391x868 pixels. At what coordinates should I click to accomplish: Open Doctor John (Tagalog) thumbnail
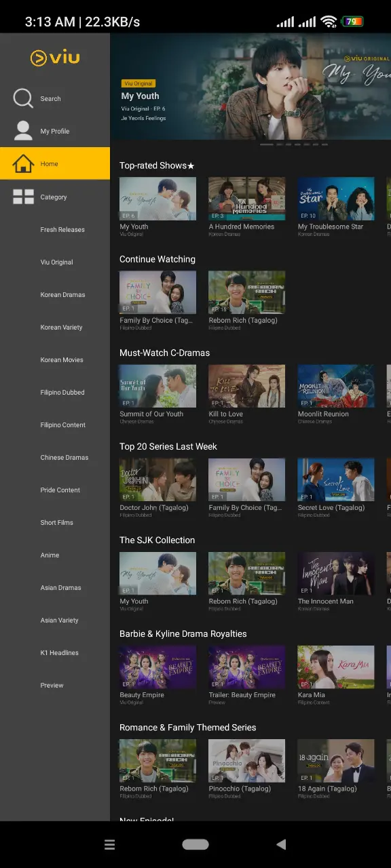157,479
